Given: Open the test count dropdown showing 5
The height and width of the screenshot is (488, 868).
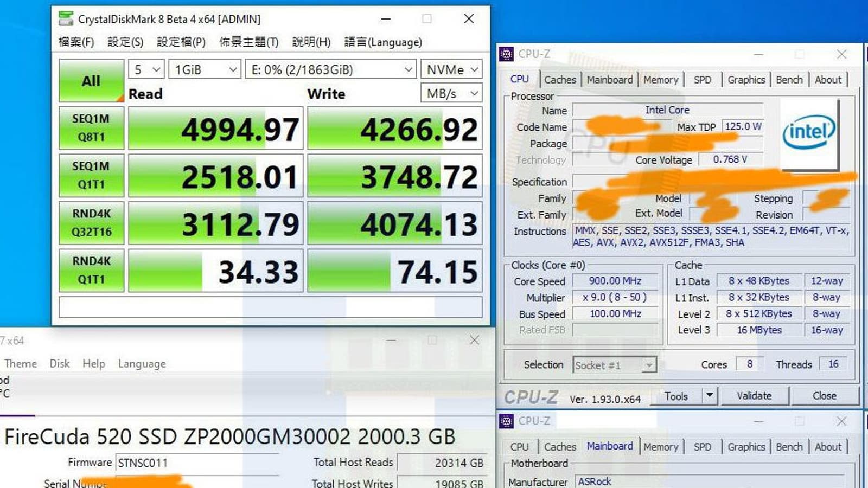Looking at the screenshot, I should pos(146,69).
